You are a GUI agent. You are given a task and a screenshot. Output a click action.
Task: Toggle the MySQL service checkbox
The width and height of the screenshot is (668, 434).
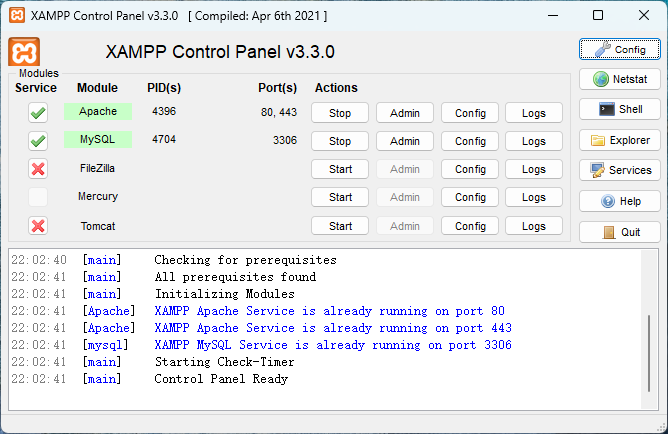coord(38,141)
